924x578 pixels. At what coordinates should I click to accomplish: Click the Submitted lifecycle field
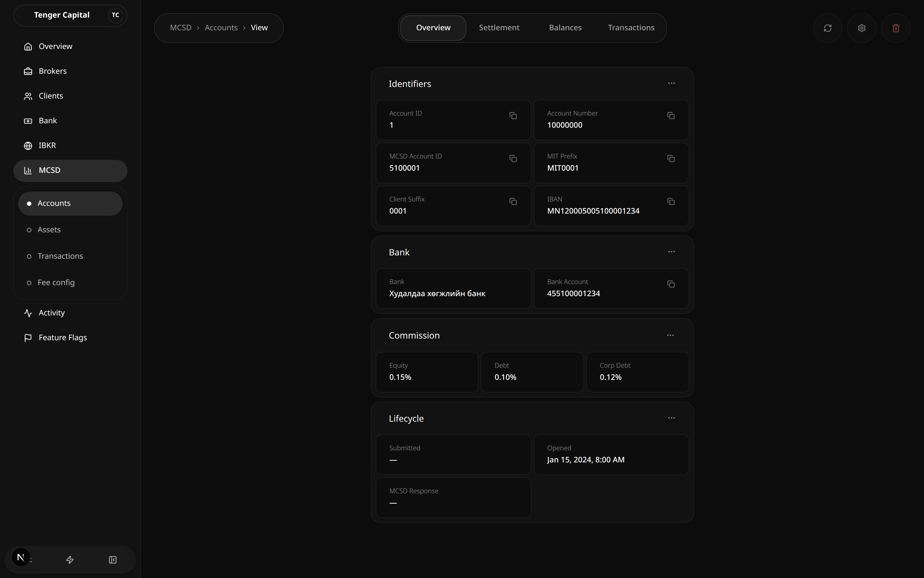pos(453,455)
